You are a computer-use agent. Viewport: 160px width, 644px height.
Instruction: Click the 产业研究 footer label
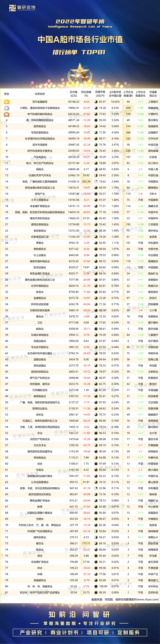click(31, 632)
